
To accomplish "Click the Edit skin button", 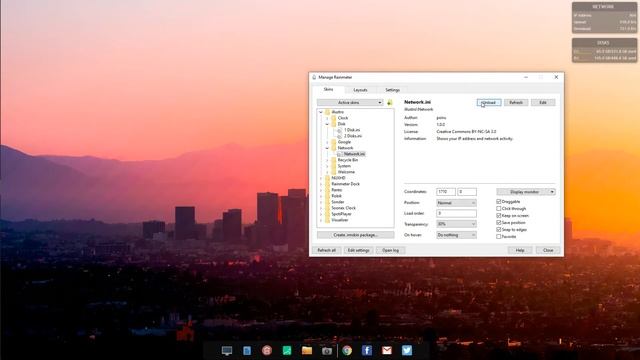I will tap(543, 102).
